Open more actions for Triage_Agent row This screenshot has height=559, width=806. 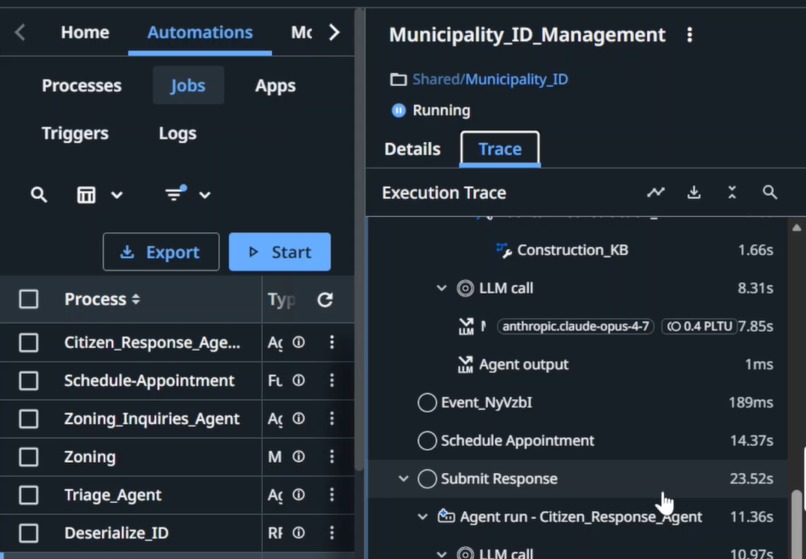[332, 494]
